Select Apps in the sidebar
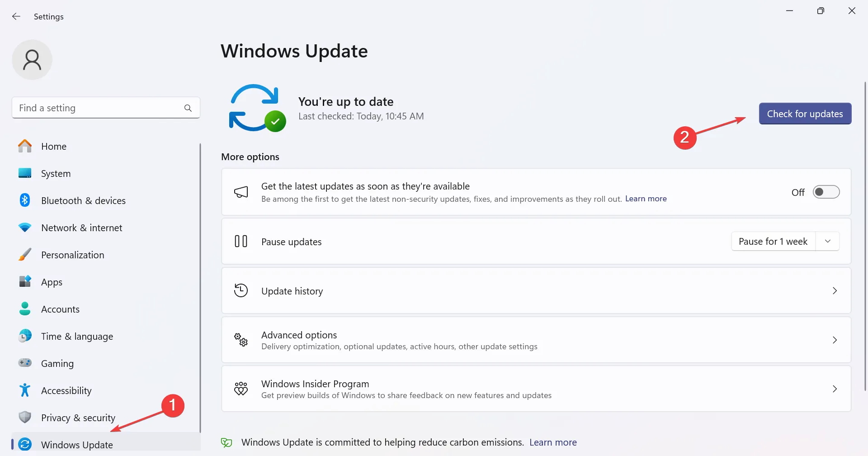Viewport: 868px width, 456px height. pos(106,282)
